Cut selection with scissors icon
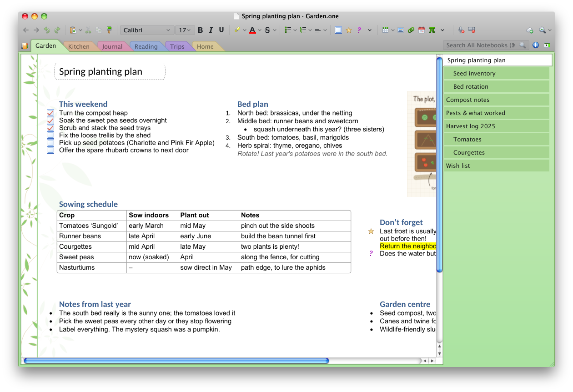 click(88, 30)
